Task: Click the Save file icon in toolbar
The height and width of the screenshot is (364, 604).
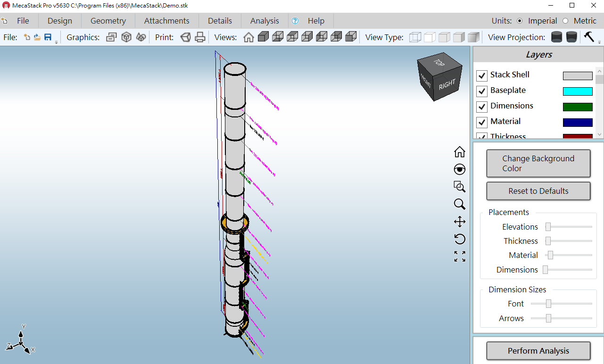Action: [x=48, y=37]
